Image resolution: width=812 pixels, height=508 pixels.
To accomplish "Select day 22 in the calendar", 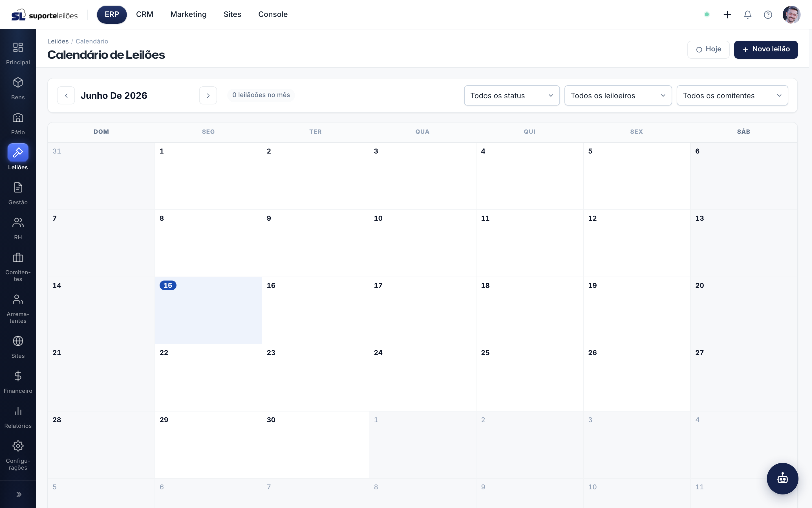I will pos(208,378).
